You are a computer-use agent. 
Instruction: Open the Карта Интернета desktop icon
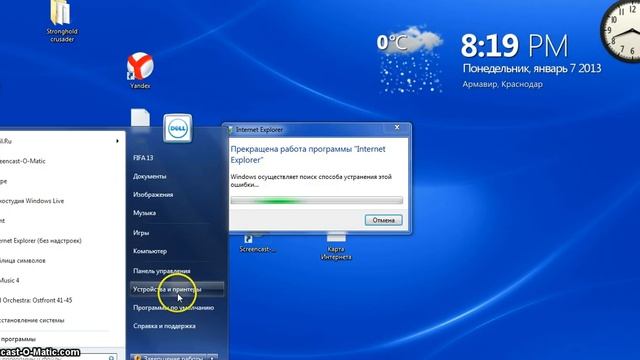[x=336, y=247]
